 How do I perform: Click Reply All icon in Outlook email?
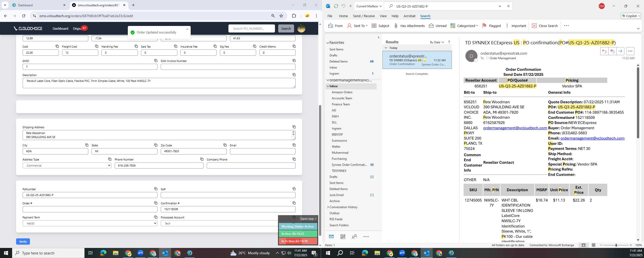coord(612,51)
